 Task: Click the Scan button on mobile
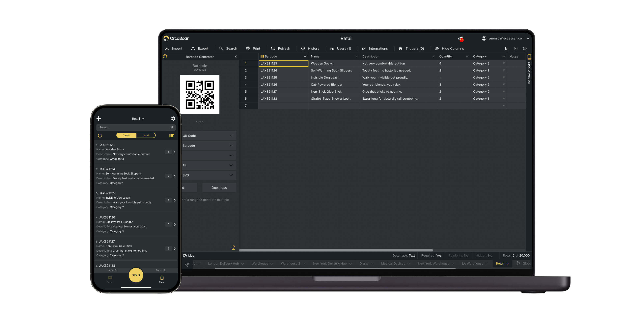coord(136,275)
